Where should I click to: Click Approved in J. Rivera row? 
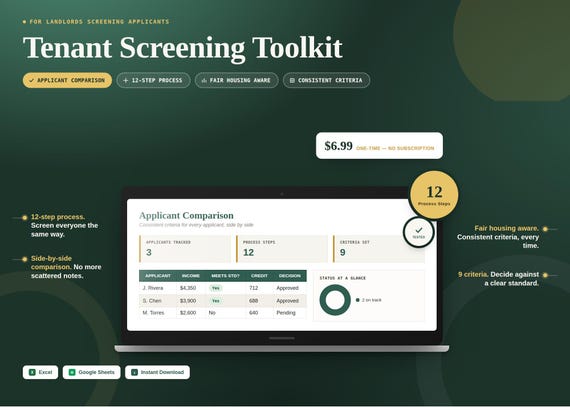pos(287,288)
